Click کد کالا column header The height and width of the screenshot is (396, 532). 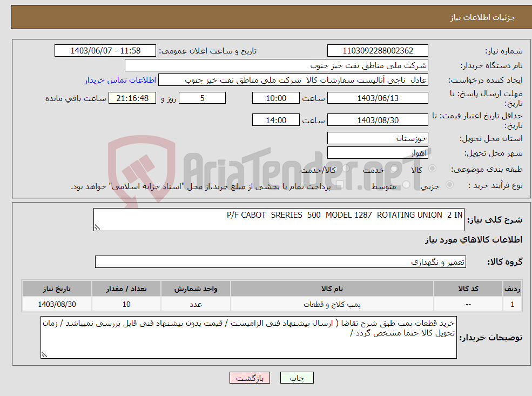pos(468,289)
